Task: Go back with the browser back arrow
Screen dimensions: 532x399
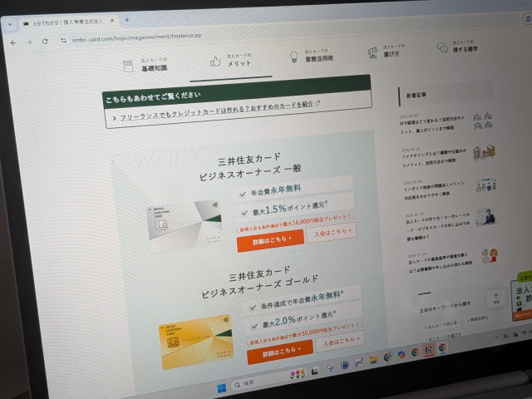Action: coord(13,42)
